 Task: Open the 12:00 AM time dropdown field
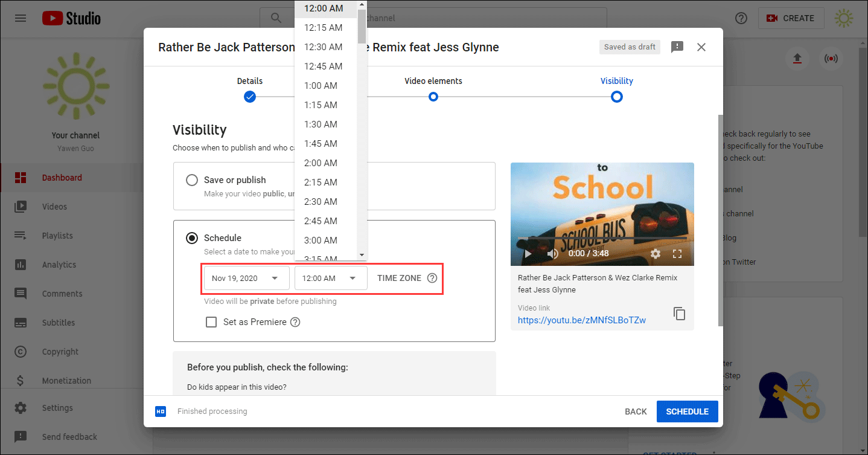(331, 279)
